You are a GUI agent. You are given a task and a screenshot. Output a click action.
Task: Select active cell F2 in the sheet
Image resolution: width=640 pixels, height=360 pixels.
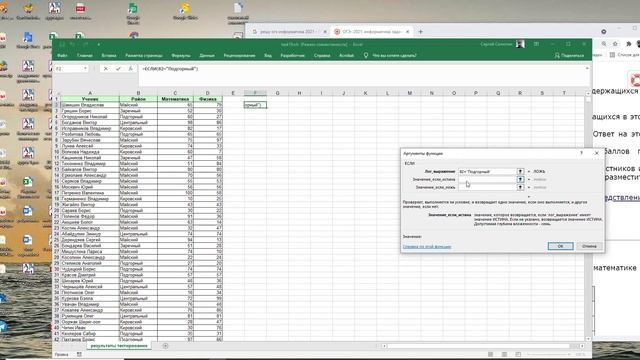(x=255, y=105)
